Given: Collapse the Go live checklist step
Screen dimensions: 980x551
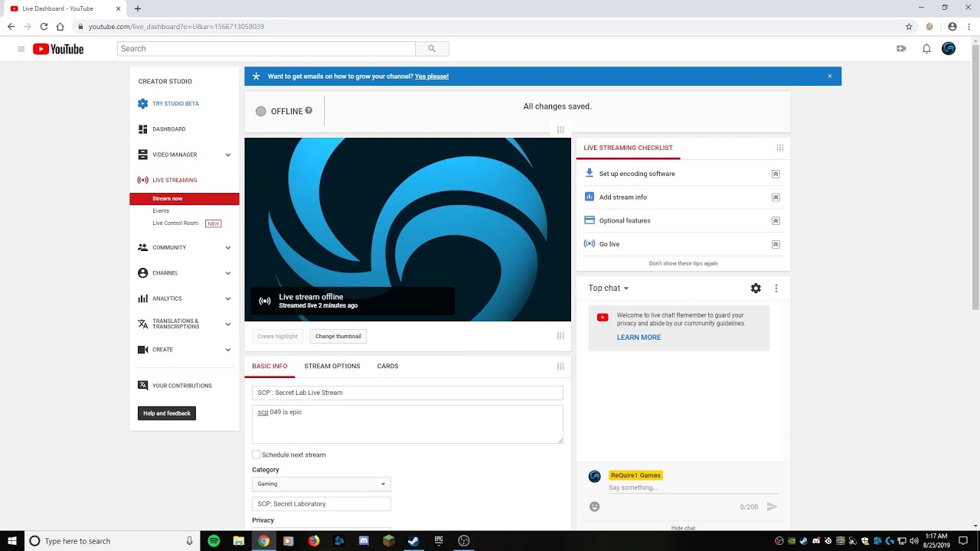Looking at the screenshot, I should (776, 244).
